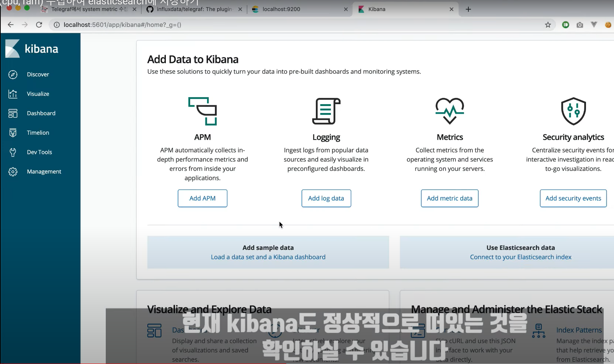Go back with browser back arrow
614x364 pixels.
(x=11, y=25)
